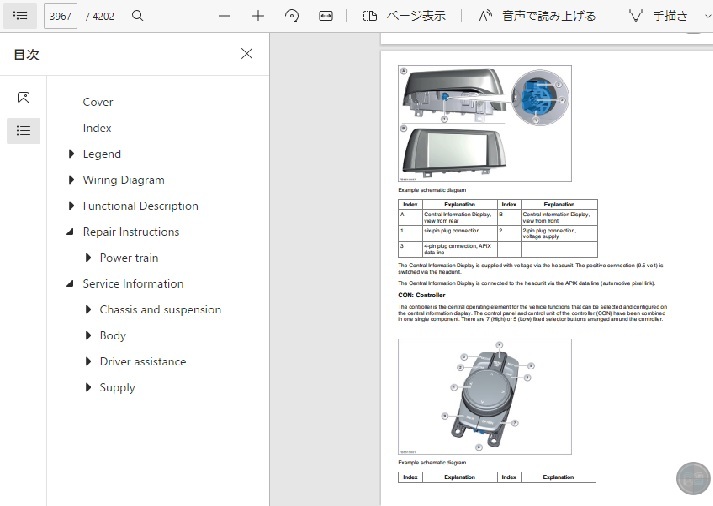
Task: Click the iDrive controller illustration
Action: [x=485, y=396]
